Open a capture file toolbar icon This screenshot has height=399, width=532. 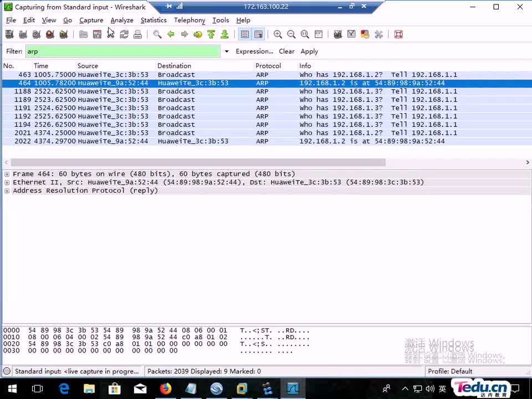tap(84, 34)
